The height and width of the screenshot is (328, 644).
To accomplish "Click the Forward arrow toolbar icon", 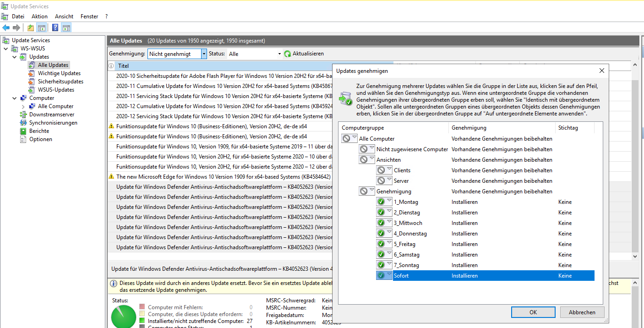I will click(16, 27).
